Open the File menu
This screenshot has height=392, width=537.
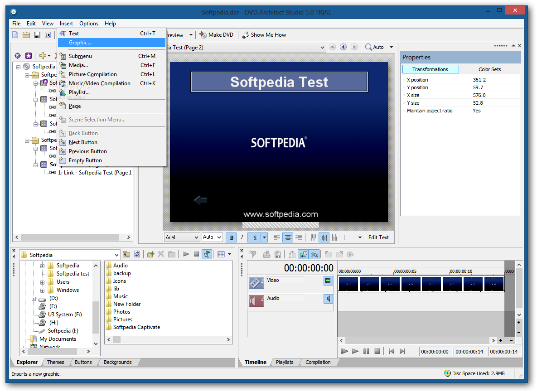tap(16, 24)
